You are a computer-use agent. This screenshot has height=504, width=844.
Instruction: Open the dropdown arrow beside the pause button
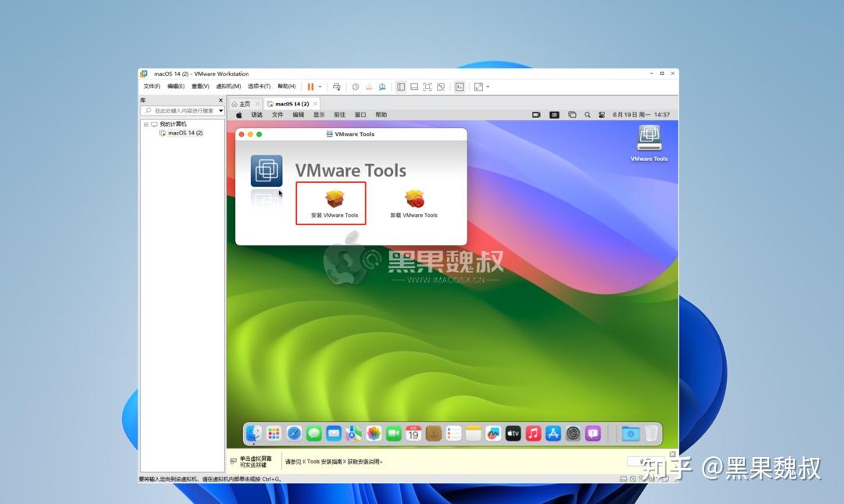[322, 86]
